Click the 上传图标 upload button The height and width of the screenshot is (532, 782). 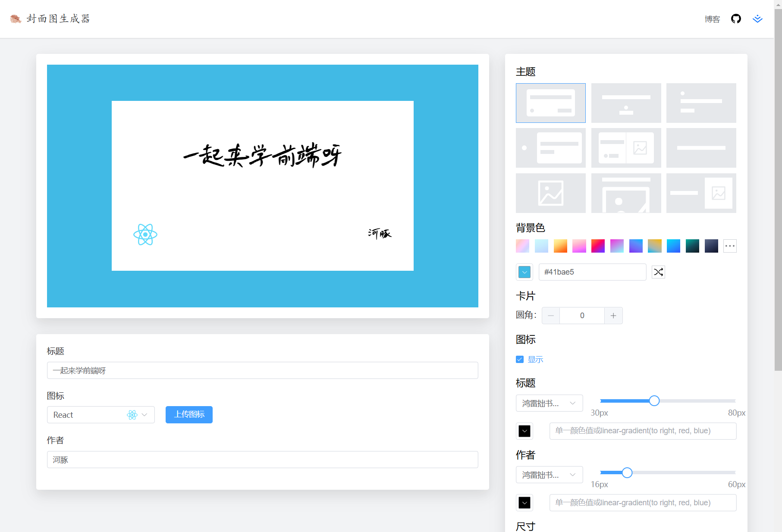click(189, 415)
